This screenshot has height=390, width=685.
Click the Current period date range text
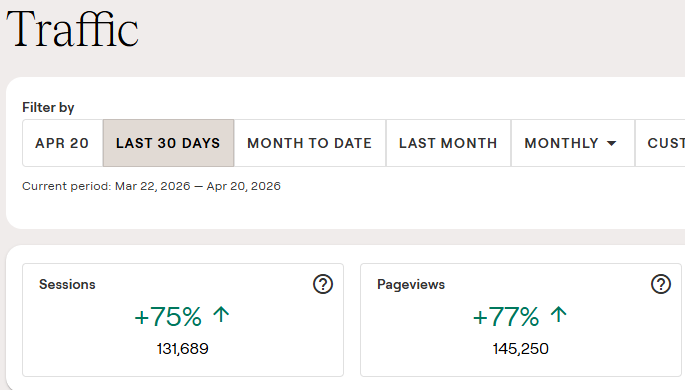pyautogui.click(x=151, y=186)
